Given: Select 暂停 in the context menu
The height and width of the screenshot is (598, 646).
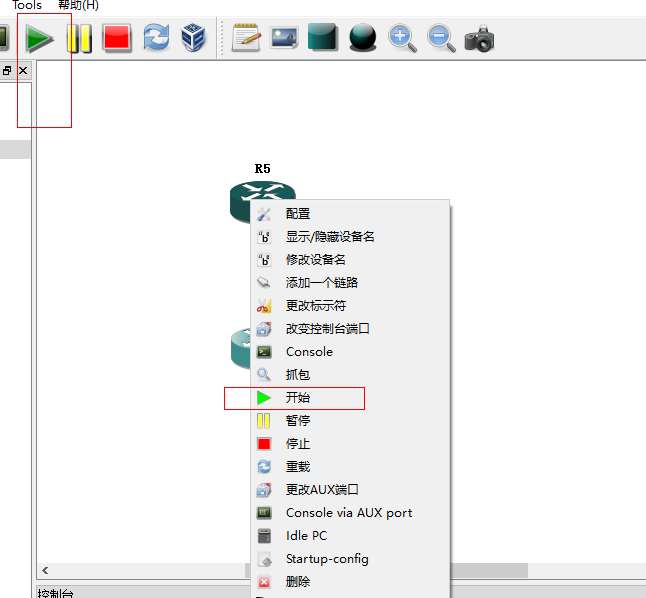Looking at the screenshot, I should [349, 421].
